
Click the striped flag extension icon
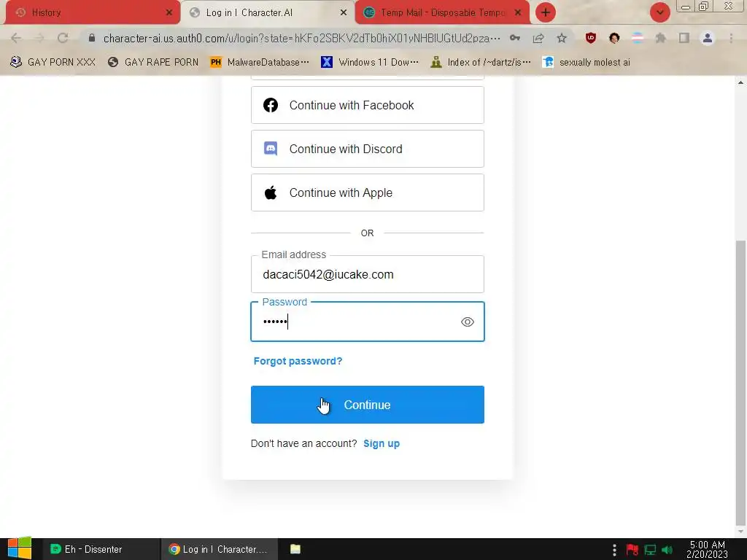(x=638, y=38)
